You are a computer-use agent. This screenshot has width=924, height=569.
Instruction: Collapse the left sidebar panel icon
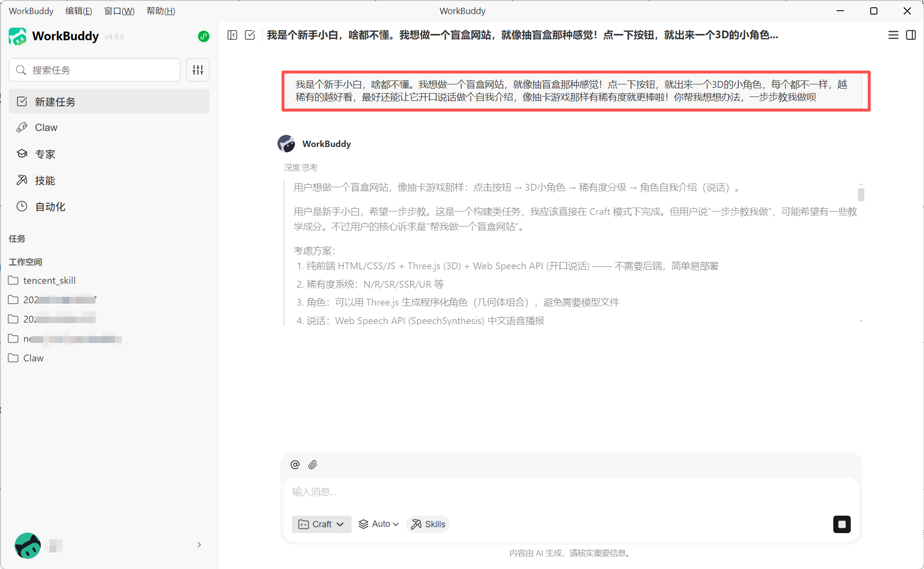pos(232,35)
